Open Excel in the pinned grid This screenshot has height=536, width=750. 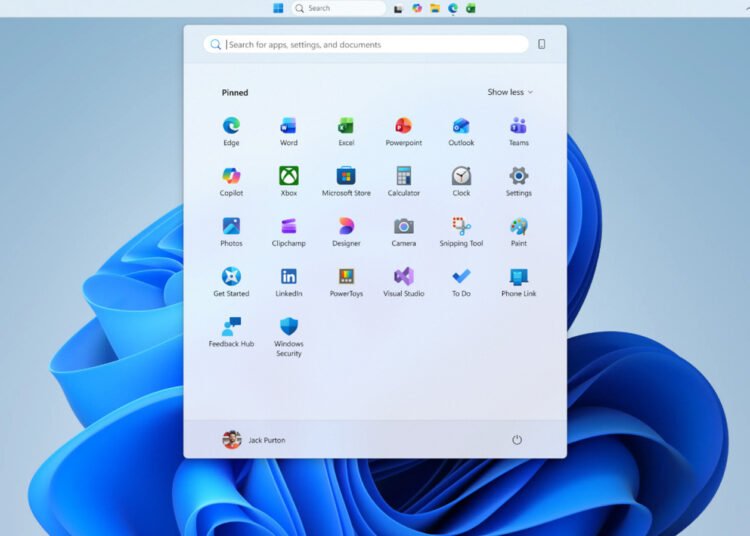346,131
